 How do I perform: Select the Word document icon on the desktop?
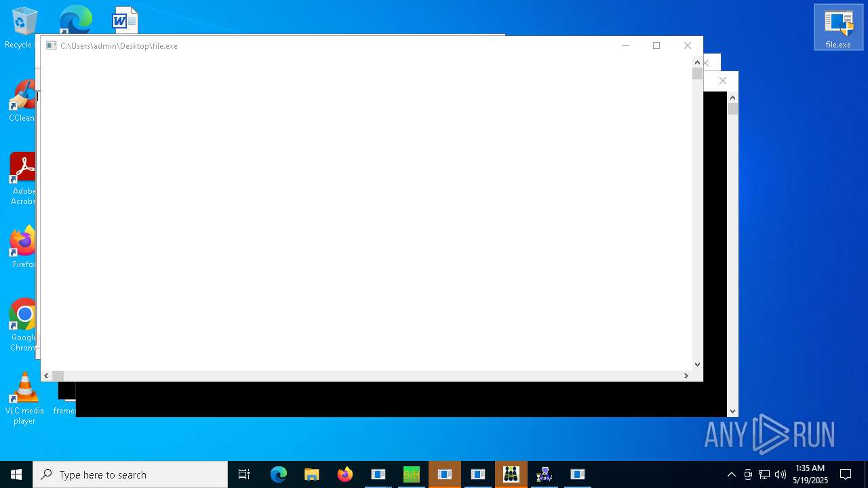[125, 20]
